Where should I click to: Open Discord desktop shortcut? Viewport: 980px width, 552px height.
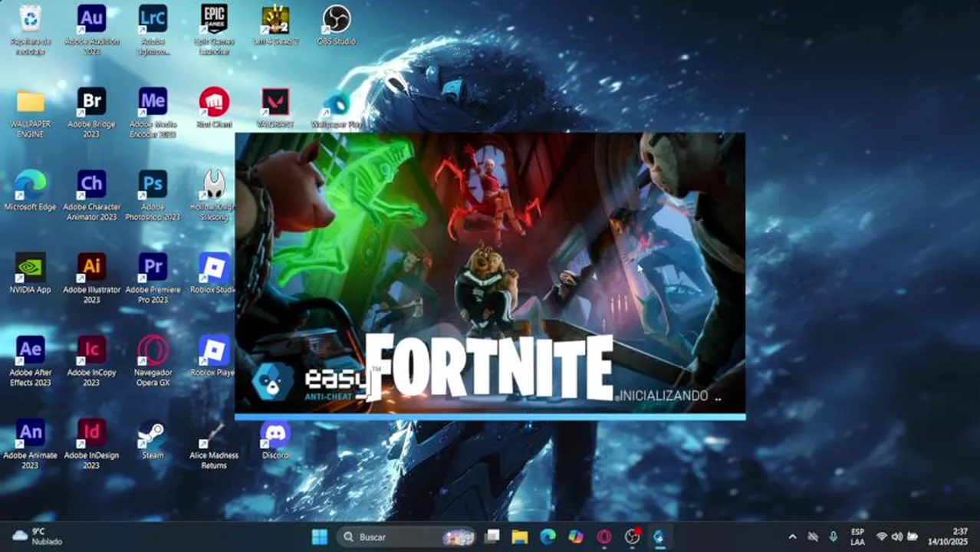click(x=275, y=439)
